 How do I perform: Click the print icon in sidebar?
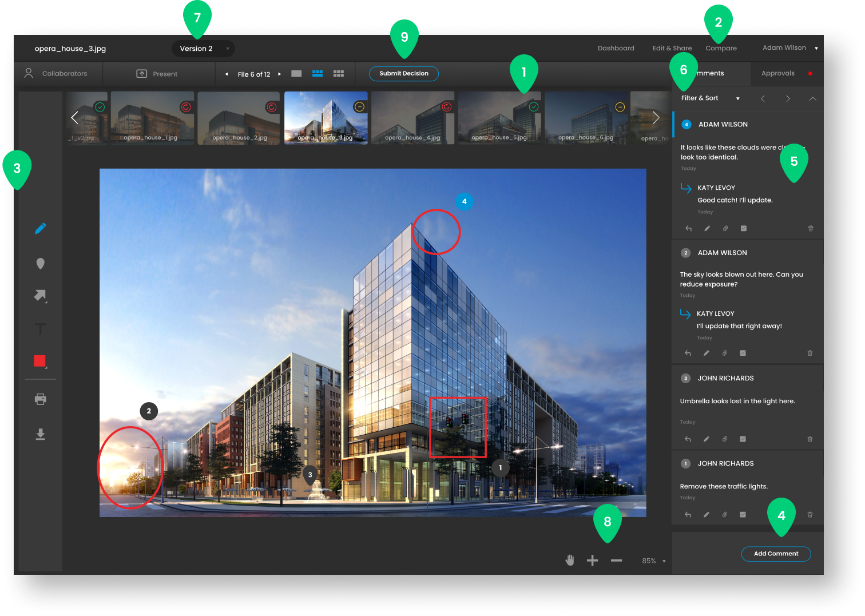[40, 399]
